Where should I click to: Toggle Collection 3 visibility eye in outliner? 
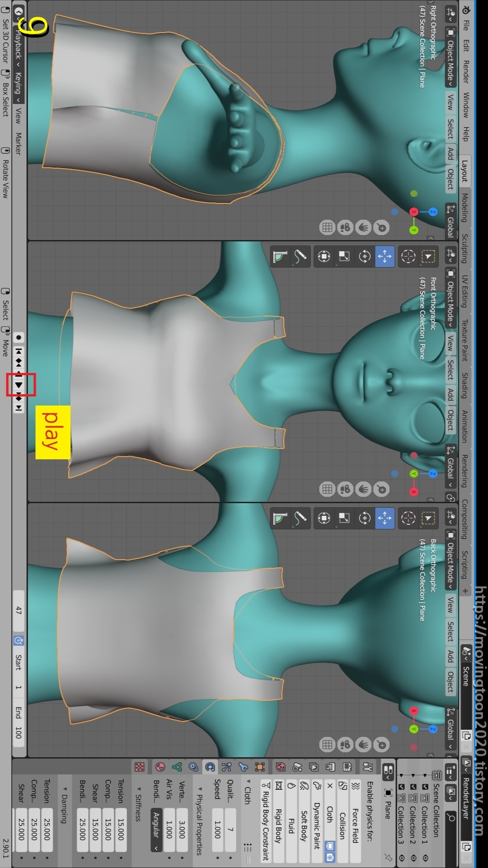(401, 858)
